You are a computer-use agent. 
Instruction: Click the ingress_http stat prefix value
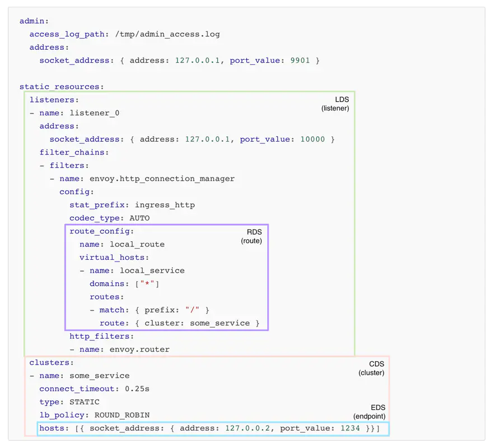point(165,205)
